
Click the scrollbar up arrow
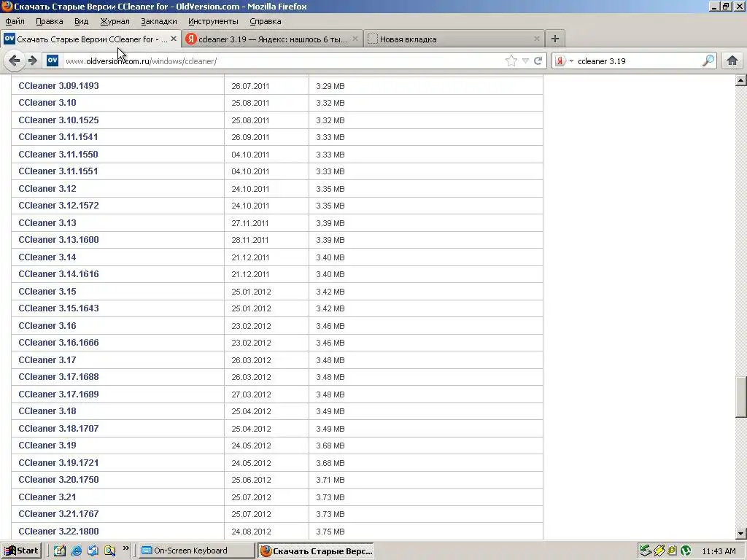click(740, 80)
